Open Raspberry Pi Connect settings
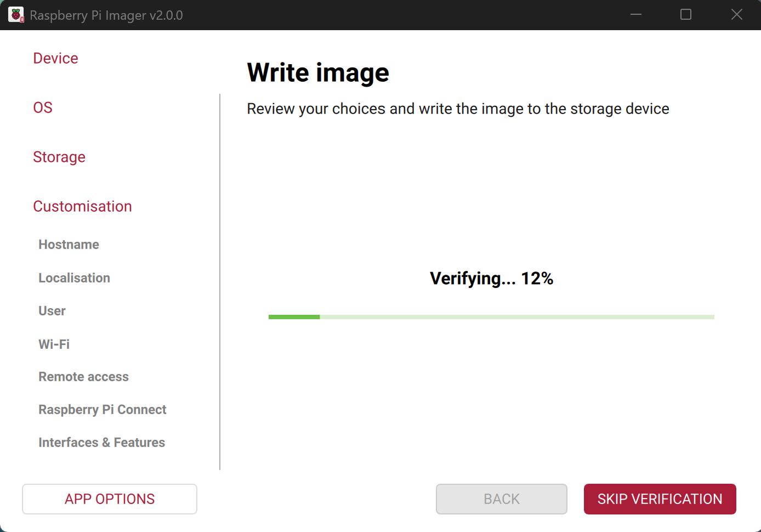Viewport: 761px width, 532px height. (x=102, y=410)
